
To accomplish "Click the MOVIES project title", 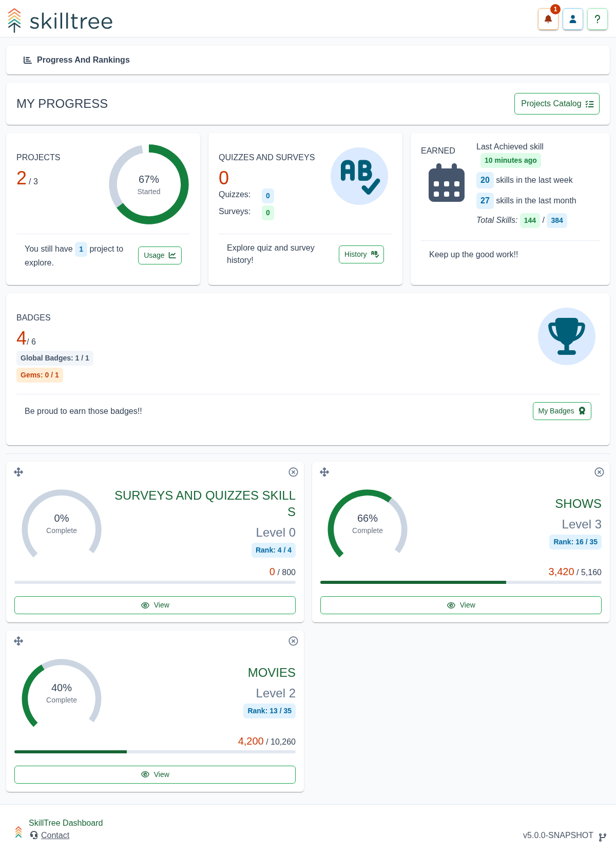I will click(272, 673).
